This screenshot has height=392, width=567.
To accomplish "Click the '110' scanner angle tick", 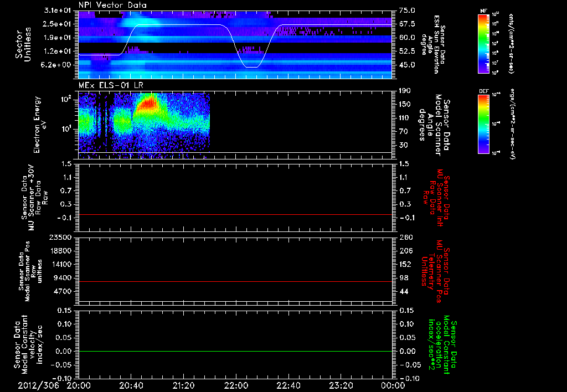I will point(405,118).
